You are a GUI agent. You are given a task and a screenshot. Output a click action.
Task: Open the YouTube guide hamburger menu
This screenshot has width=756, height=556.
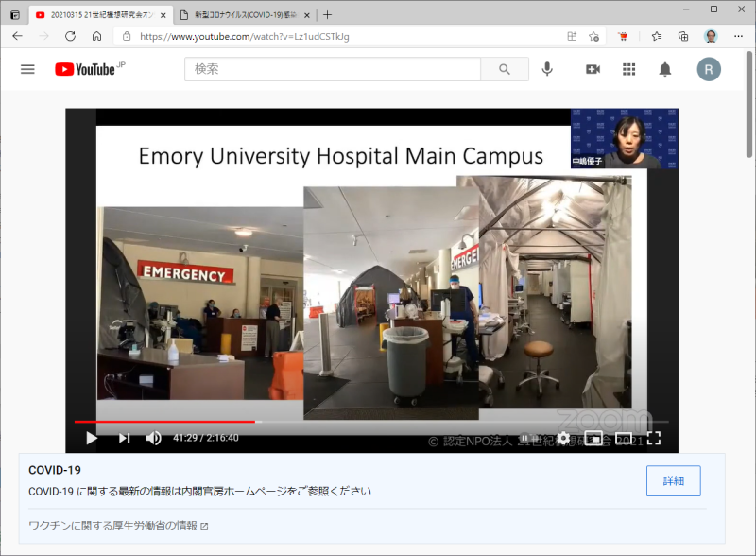[27, 70]
